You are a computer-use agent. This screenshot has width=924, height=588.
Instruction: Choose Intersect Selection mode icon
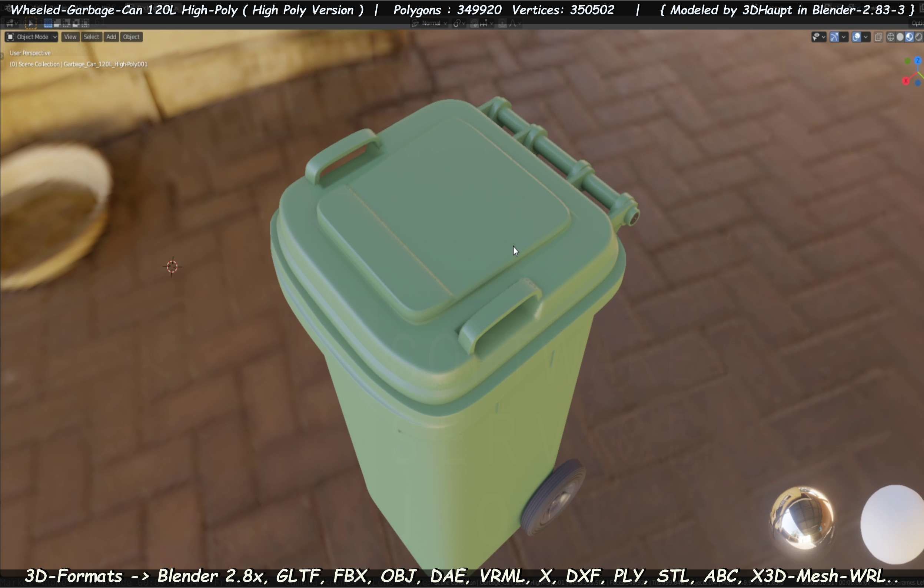[x=85, y=24]
